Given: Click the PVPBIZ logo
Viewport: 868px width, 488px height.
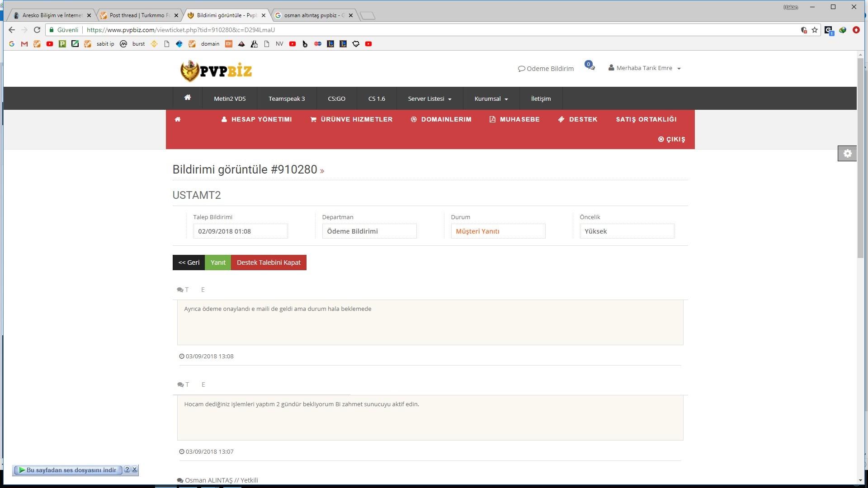Looking at the screenshot, I should click(x=216, y=70).
